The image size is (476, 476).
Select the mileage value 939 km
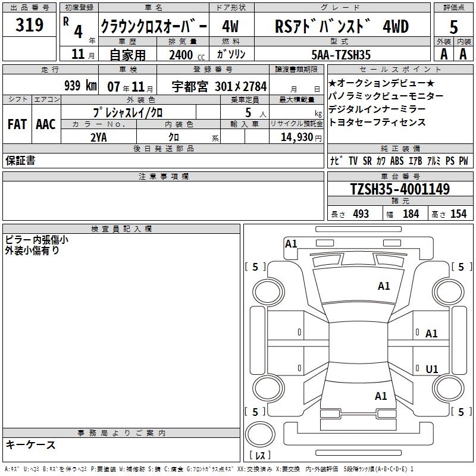click(x=80, y=86)
